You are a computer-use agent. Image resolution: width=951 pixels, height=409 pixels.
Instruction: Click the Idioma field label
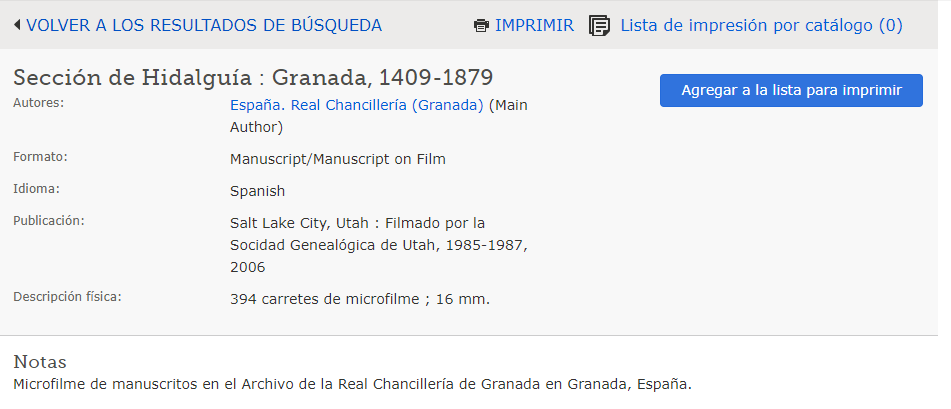[36, 188]
